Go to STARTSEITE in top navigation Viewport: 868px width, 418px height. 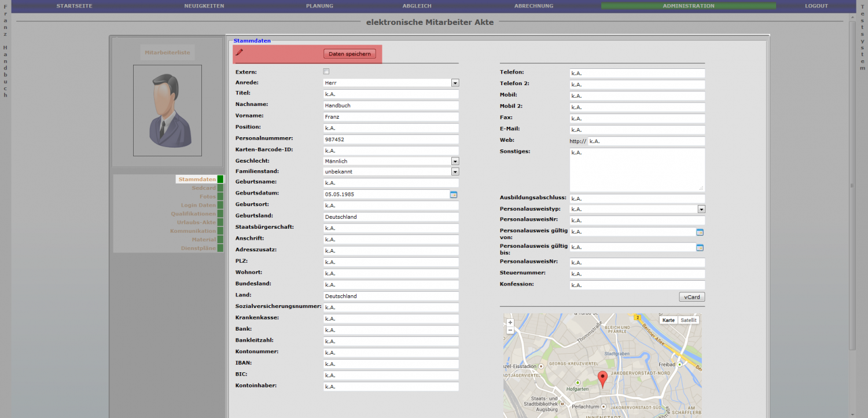74,6
